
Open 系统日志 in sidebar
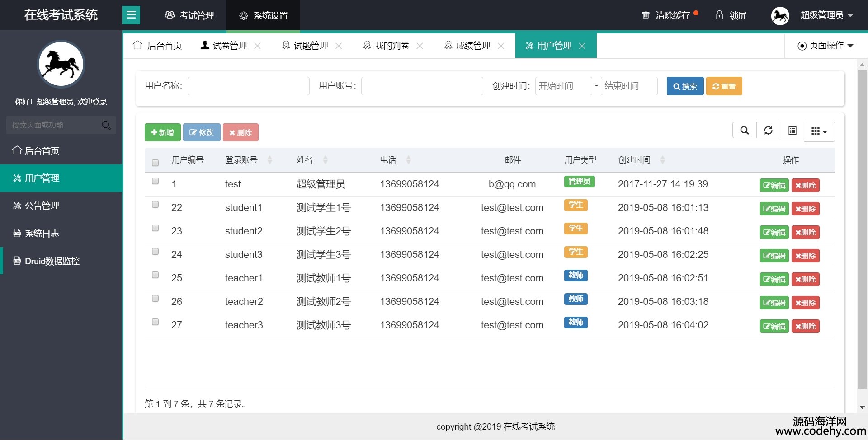[61, 234]
